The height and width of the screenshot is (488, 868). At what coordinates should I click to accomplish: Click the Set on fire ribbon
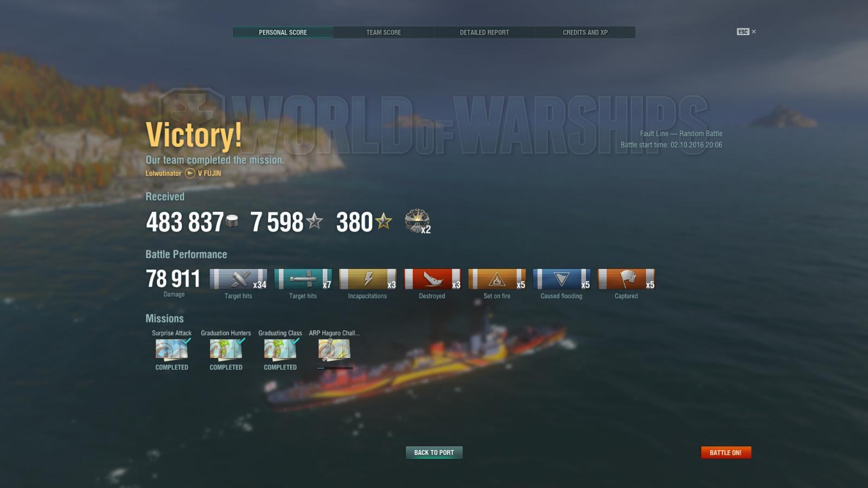coord(497,279)
